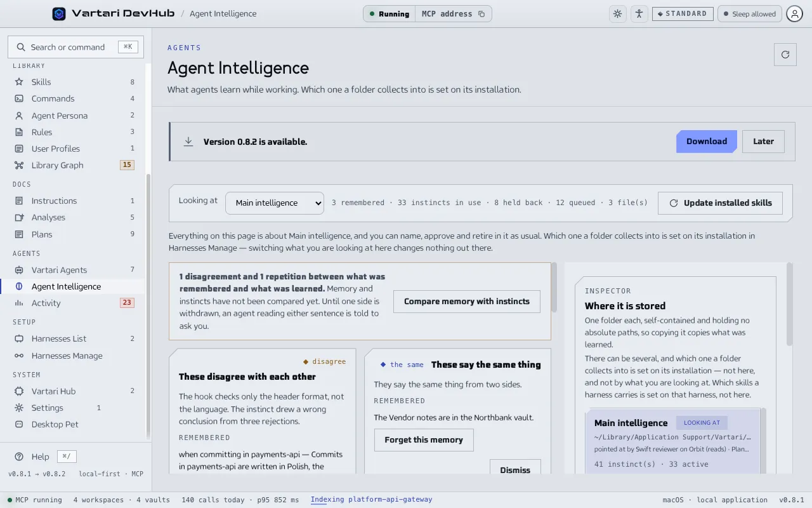Dismiss the same-thing card
The height and width of the screenshot is (508, 812).
click(515, 467)
